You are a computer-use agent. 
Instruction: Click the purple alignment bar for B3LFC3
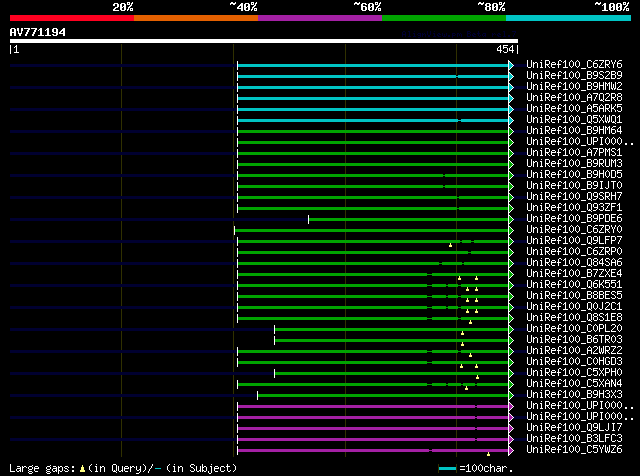373,440
